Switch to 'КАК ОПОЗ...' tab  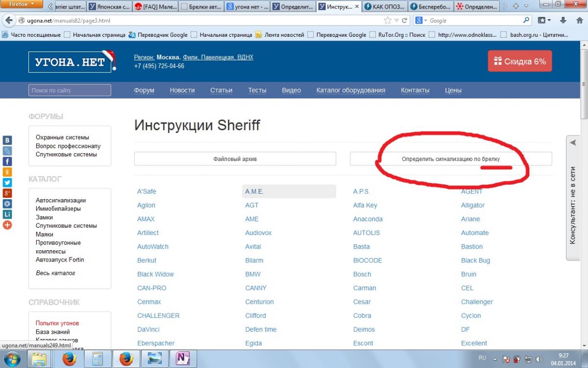(x=385, y=7)
